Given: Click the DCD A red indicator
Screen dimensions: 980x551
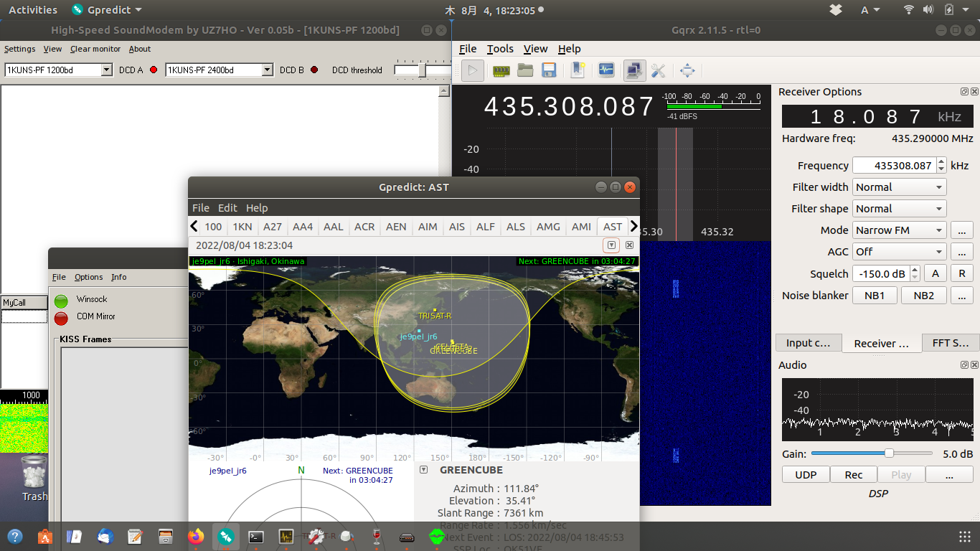Looking at the screenshot, I should [x=153, y=70].
